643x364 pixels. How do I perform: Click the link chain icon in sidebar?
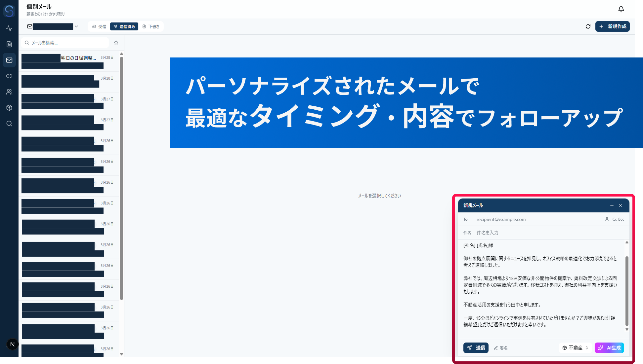(x=9, y=76)
